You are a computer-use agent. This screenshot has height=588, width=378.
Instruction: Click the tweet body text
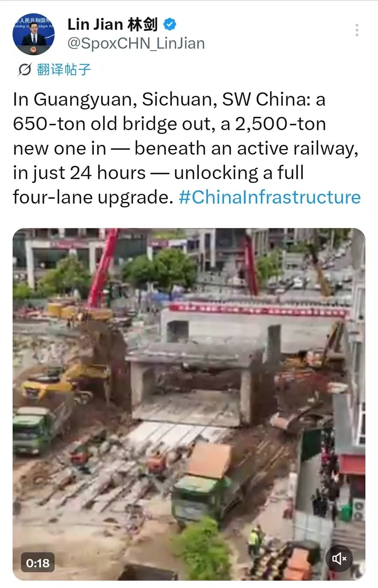pos(187,148)
